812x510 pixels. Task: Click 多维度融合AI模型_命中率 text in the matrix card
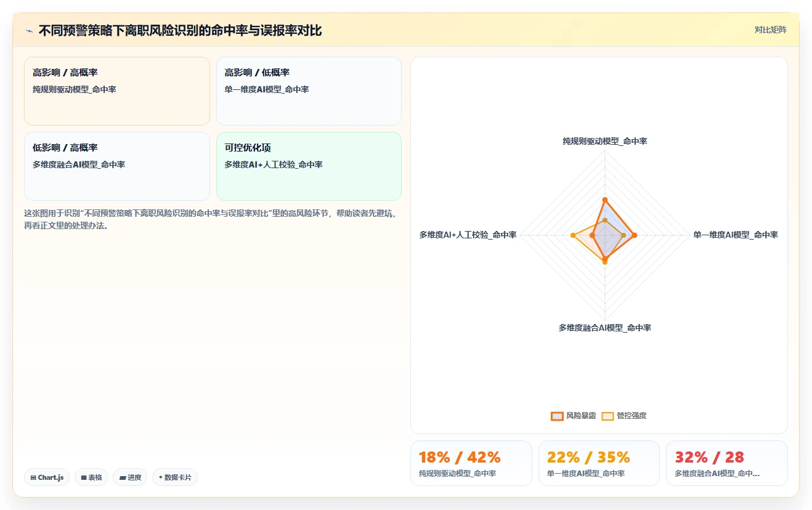pos(79,164)
